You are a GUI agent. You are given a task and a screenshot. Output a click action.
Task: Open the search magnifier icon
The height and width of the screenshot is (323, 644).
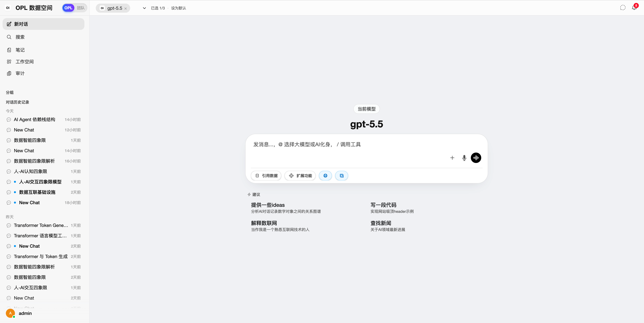pyautogui.click(x=9, y=37)
